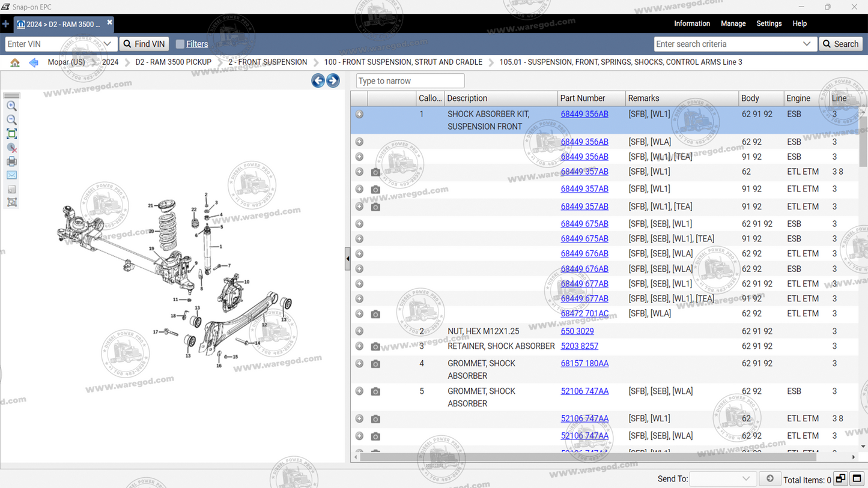Click the Home icon in the breadcrumb
The width and height of the screenshot is (868, 488).
(x=15, y=62)
